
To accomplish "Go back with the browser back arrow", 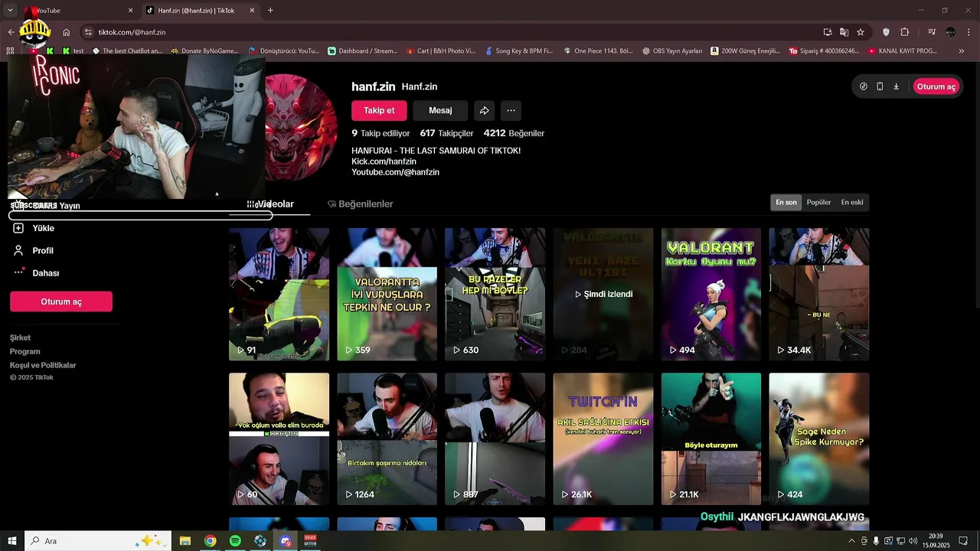I will [11, 32].
